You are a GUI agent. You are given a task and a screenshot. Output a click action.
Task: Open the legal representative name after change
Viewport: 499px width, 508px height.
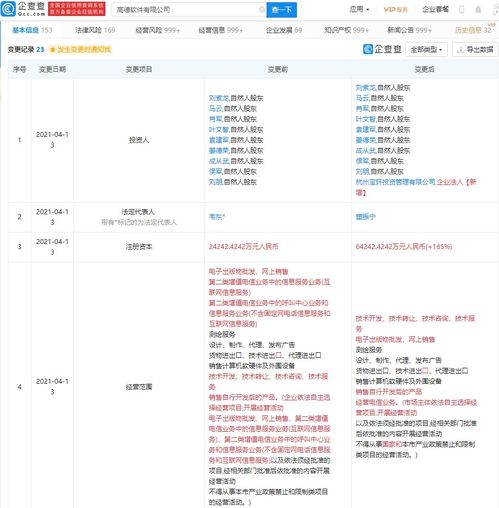click(365, 217)
